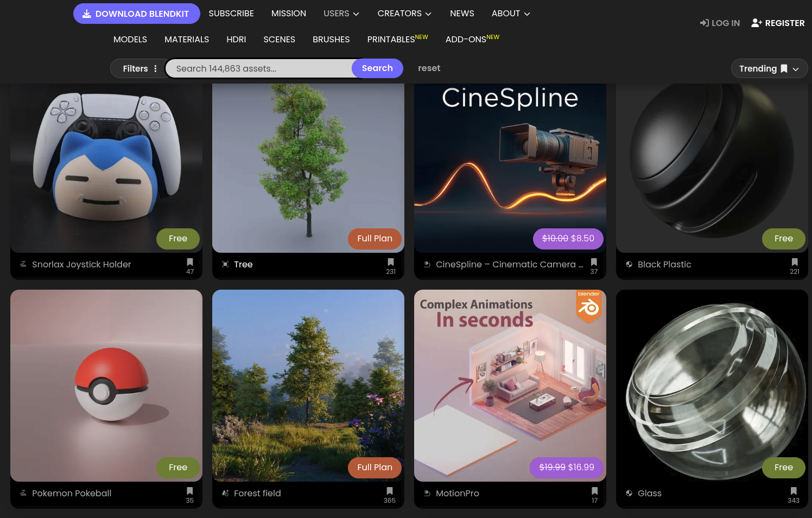Click the $8.50 price badge on CineSpline

tap(568, 239)
